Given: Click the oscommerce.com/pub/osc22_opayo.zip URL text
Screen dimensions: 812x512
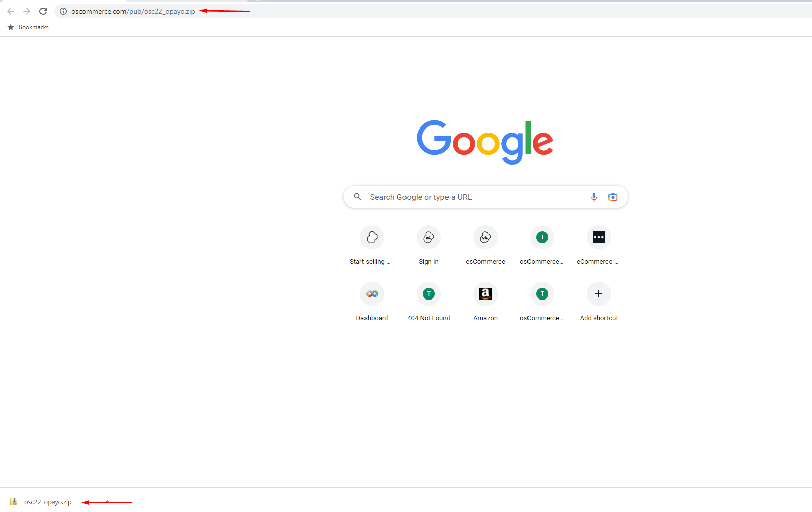Looking at the screenshot, I should (133, 11).
